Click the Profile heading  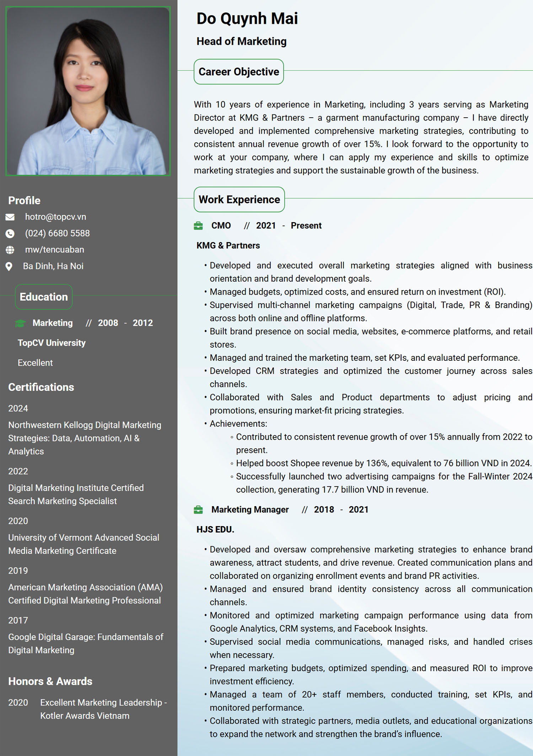pos(24,200)
